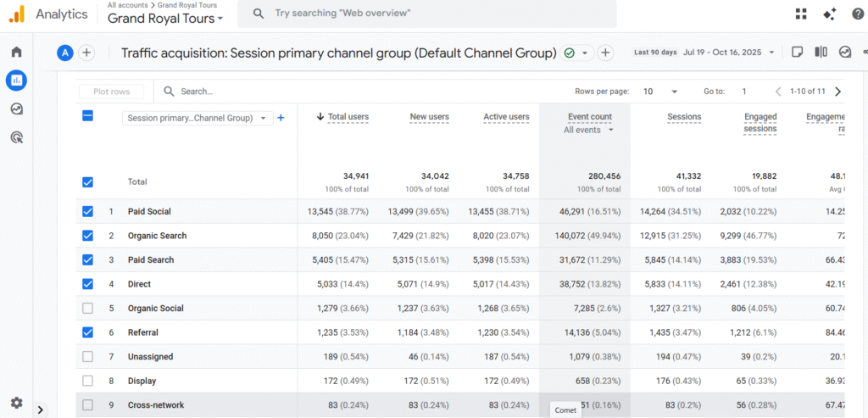
Task: Open the Home icon in left sidebar
Action: [16, 53]
